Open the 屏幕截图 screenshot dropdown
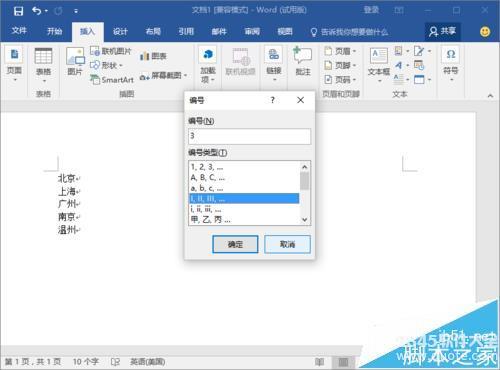This screenshot has height=370, width=500. tap(163, 76)
